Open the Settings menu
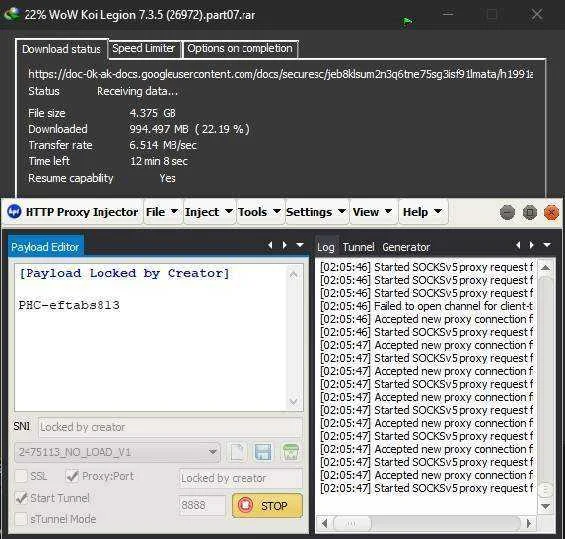The image size is (565, 539). click(x=316, y=212)
